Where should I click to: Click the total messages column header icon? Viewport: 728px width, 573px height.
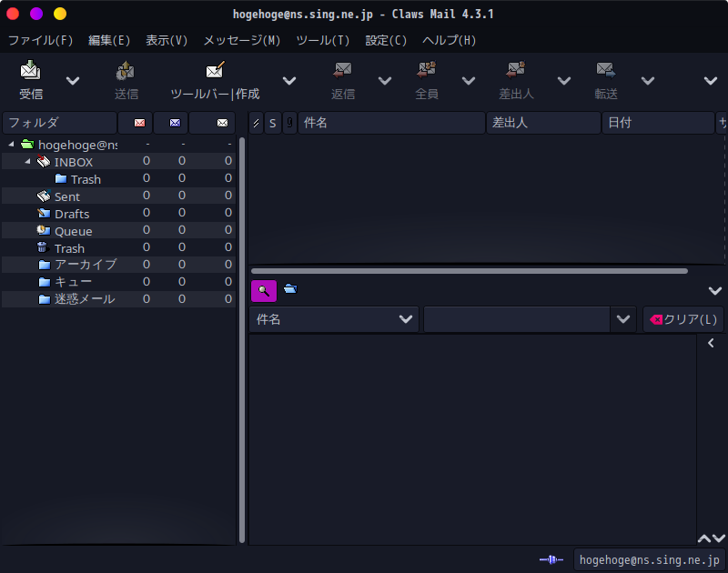click(222, 123)
